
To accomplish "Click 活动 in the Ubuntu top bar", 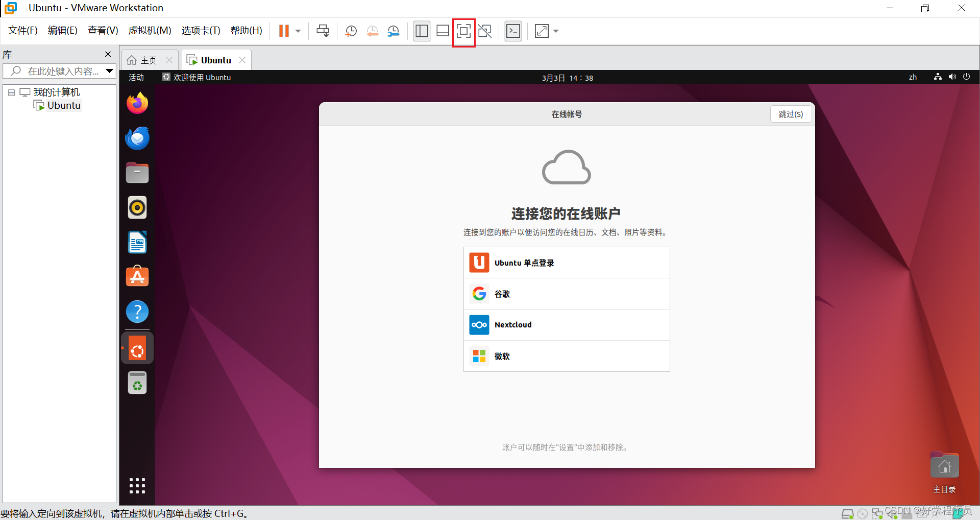I will click(x=136, y=77).
